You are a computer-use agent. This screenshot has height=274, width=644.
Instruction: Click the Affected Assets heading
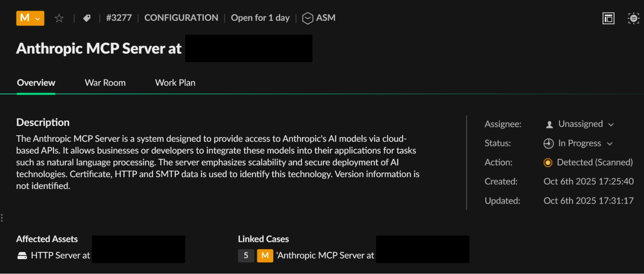point(47,239)
